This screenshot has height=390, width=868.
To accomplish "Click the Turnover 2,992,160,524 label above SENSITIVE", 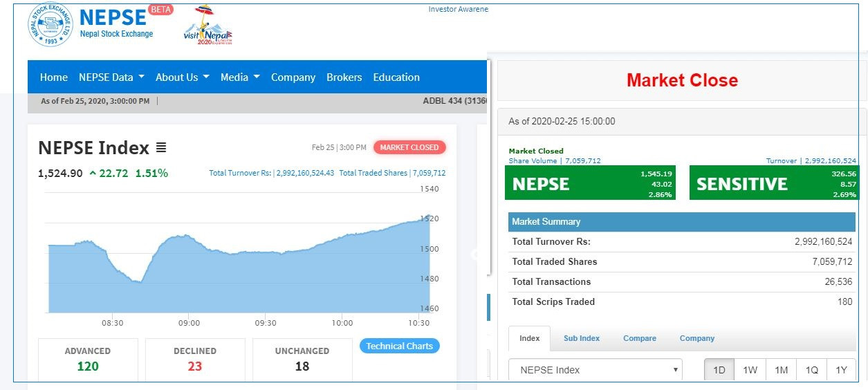I will 811,160.
